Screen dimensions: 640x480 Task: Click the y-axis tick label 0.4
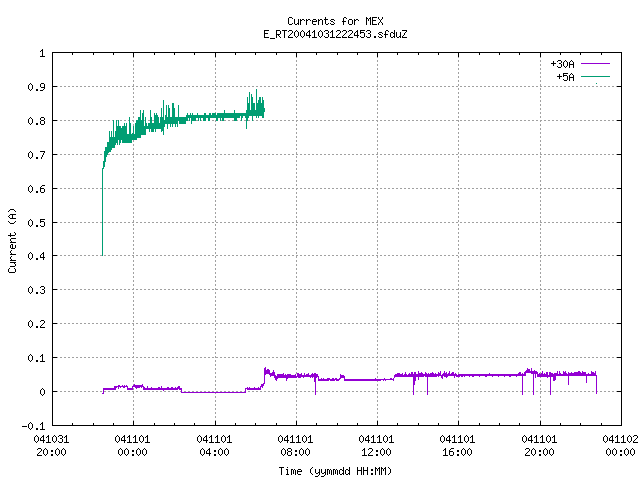36,256
